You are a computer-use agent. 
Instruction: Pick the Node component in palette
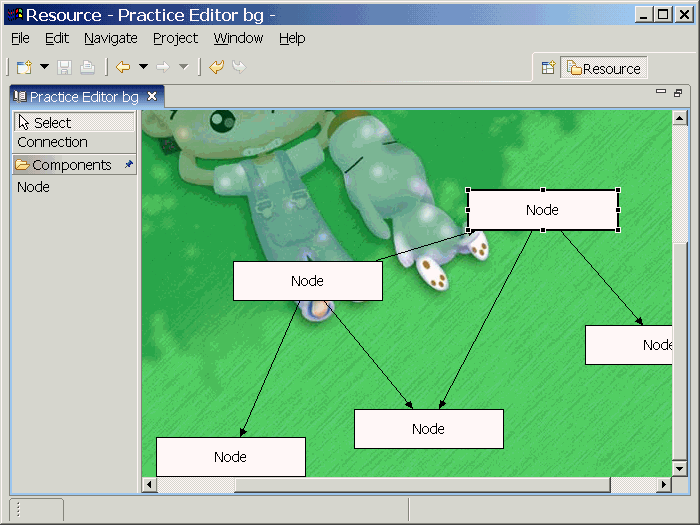point(33,187)
